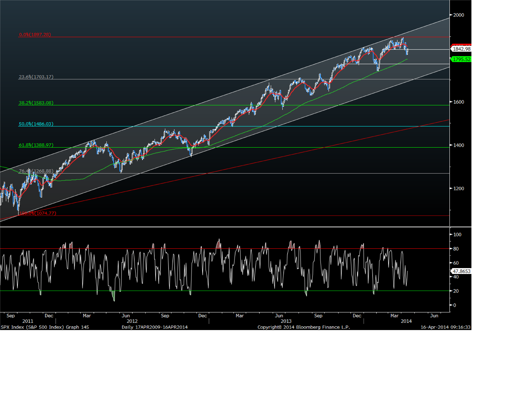Select the 61.8%(1388.97) Fibonacci label
Image resolution: width=527 pixels, height=420 pixels.
tap(36, 145)
